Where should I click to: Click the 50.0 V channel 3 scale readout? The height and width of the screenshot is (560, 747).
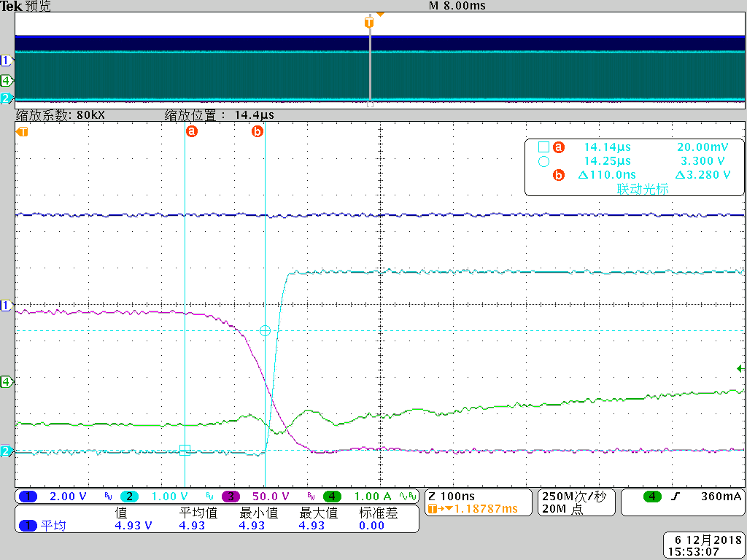[x=271, y=497]
